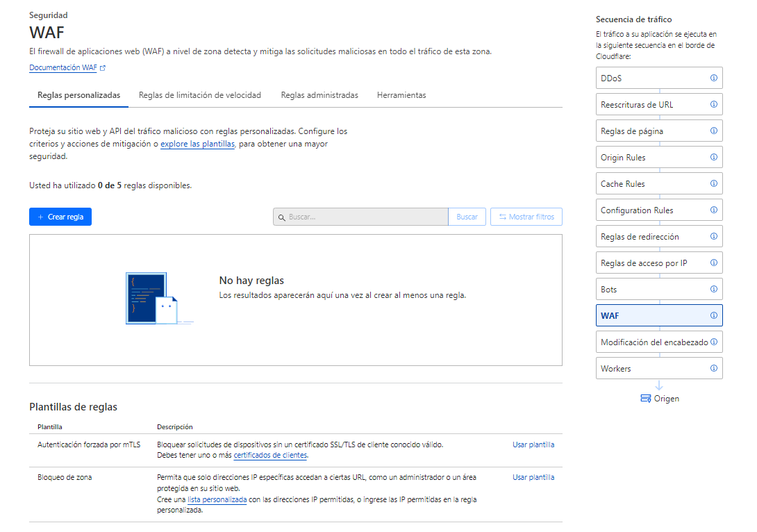Show info for Cache Rules item

pos(713,183)
